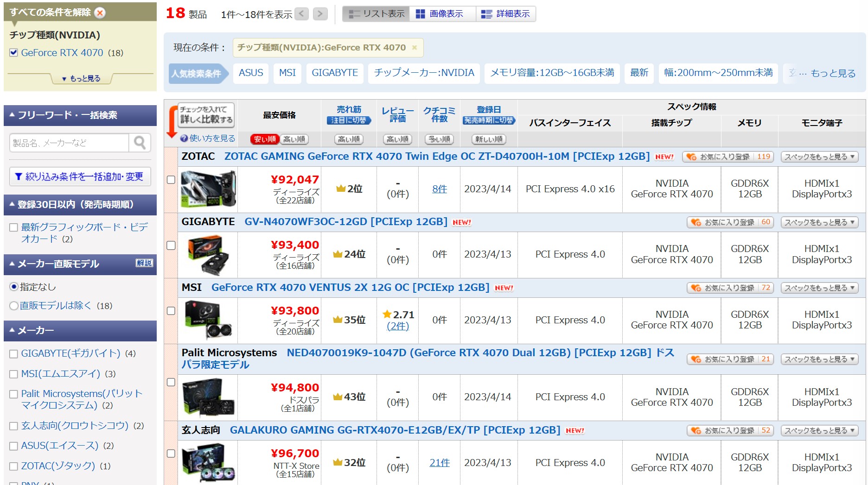
Task: Switch to 詳細表示 view
Action: coord(506,14)
